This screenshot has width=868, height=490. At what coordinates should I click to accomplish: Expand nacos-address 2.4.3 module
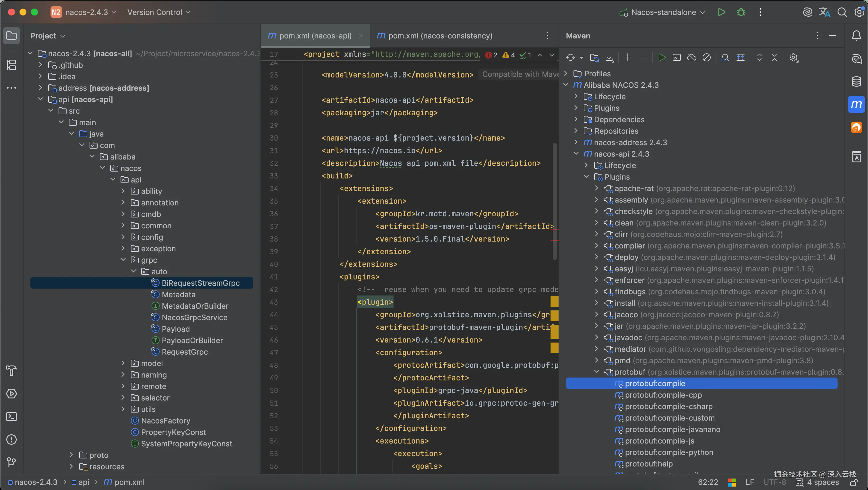[x=576, y=142]
